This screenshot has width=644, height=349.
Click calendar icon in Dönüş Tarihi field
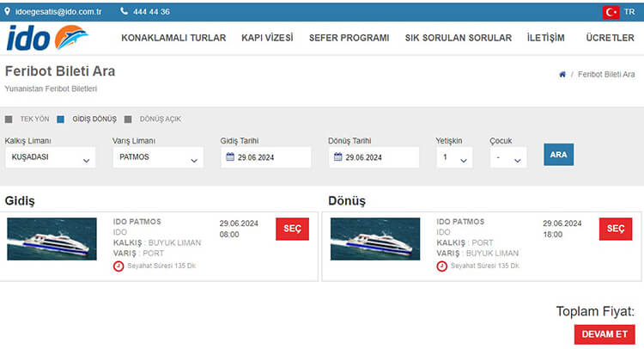click(x=337, y=156)
